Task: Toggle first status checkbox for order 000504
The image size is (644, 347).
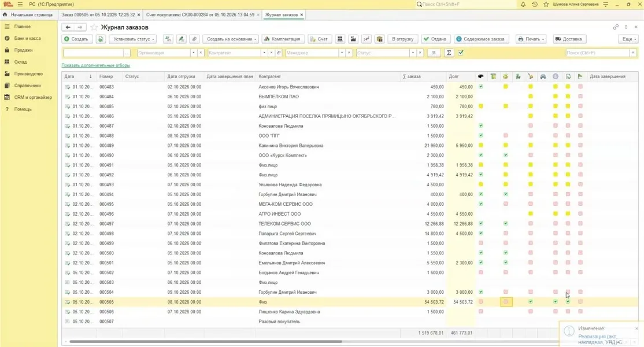Action: pyautogui.click(x=480, y=292)
